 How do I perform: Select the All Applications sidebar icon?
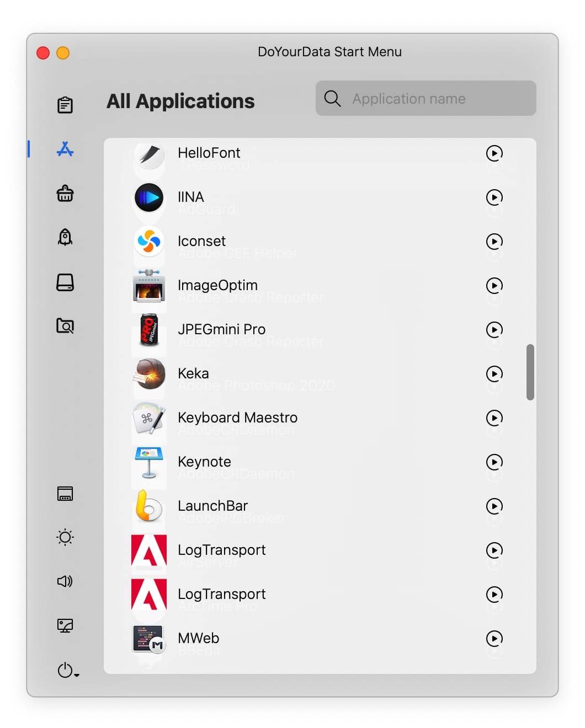tap(65, 149)
